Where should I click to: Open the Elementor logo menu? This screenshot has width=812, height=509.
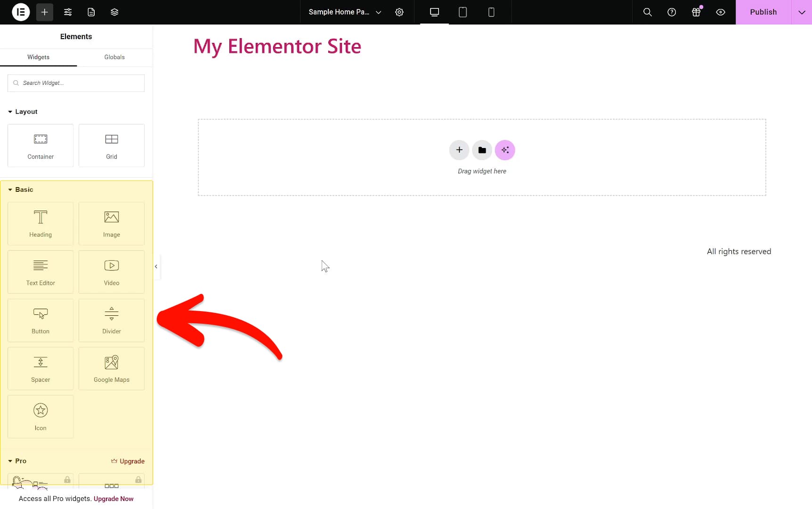click(21, 12)
